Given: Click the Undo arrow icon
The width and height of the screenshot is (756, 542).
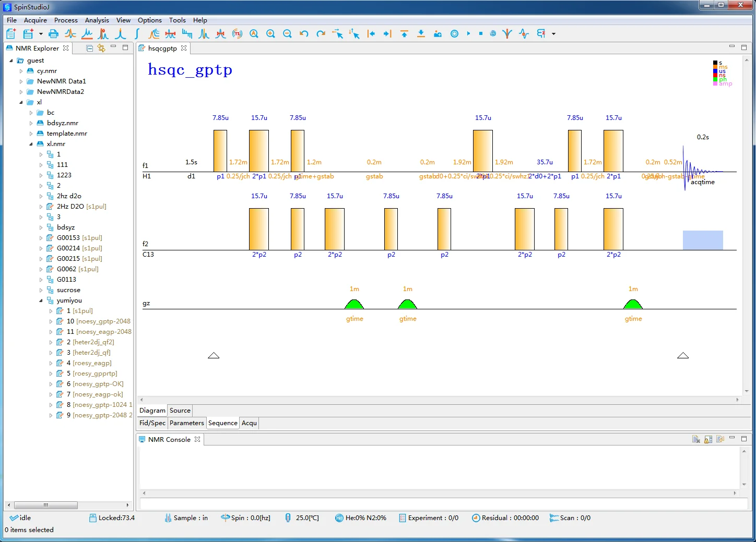Looking at the screenshot, I should tap(304, 34).
